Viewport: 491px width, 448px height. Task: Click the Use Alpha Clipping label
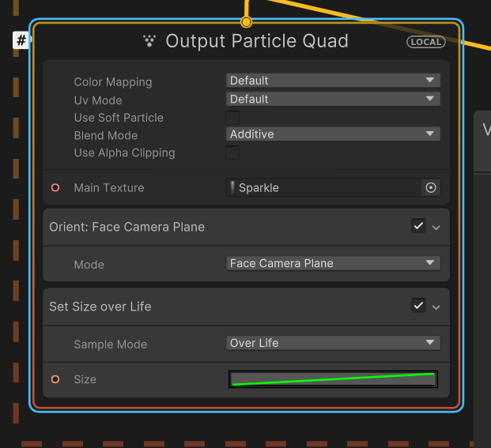(x=125, y=153)
